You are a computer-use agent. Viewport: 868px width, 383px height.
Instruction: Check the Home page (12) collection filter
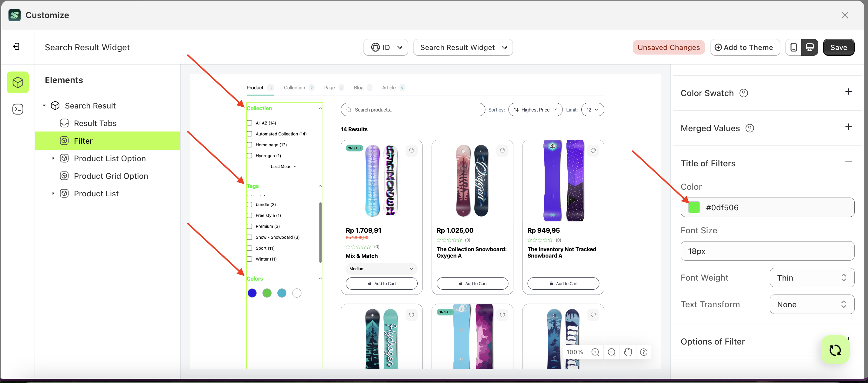pyautogui.click(x=249, y=145)
